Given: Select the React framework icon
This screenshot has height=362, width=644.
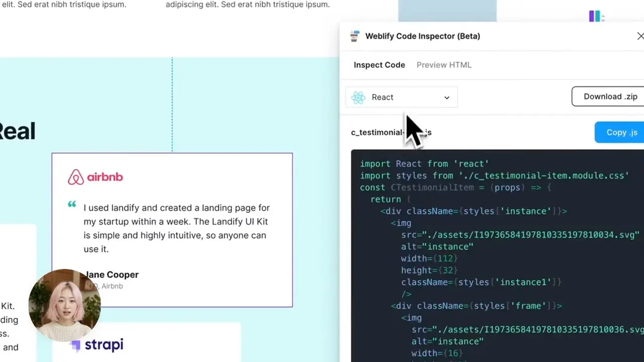Looking at the screenshot, I should [358, 97].
